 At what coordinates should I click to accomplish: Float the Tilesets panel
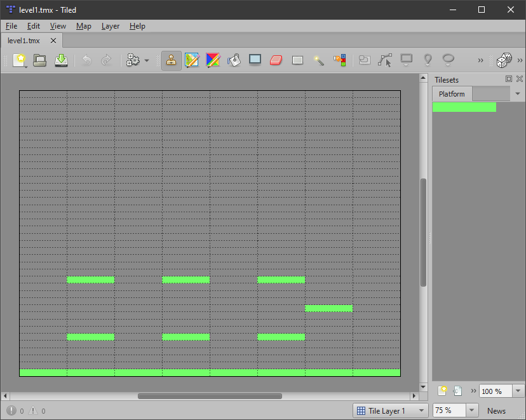pyautogui.click(x=509, y=79)
